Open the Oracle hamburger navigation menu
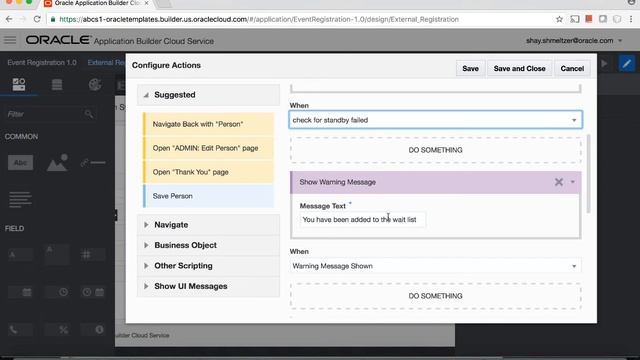 [10, 40]
